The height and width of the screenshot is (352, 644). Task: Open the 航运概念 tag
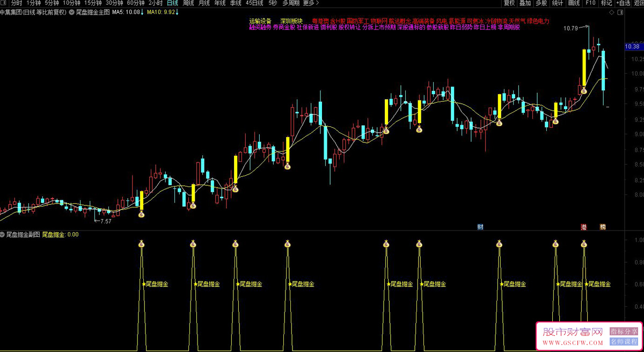tap(400, 21)
